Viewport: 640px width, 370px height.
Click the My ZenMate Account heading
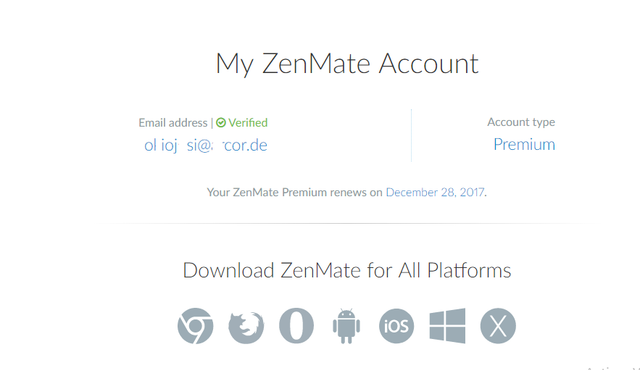click(347, 64)
